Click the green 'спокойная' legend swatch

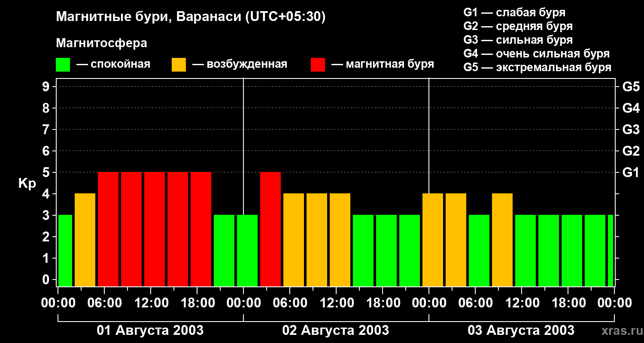pyautogui.click(x=63, y=65)
